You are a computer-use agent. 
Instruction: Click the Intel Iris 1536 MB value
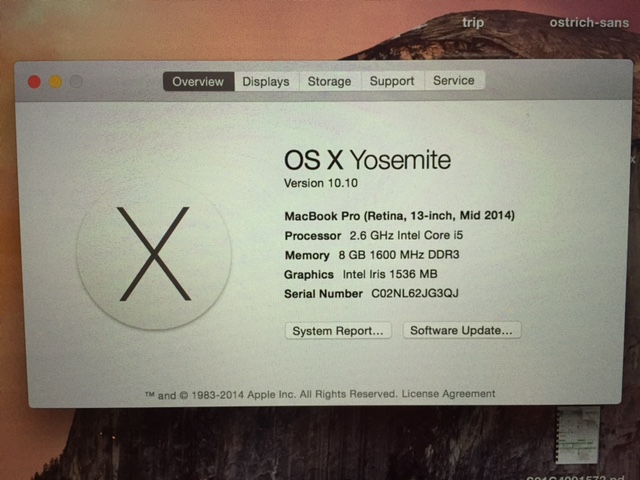390,274
